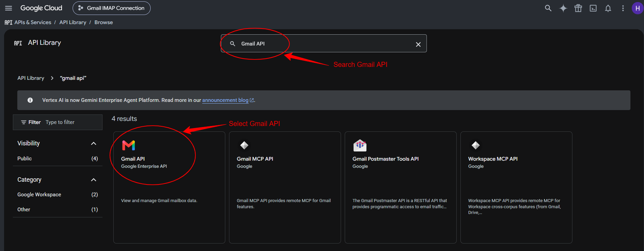Select the Other category filter

(x=58, y=210)
